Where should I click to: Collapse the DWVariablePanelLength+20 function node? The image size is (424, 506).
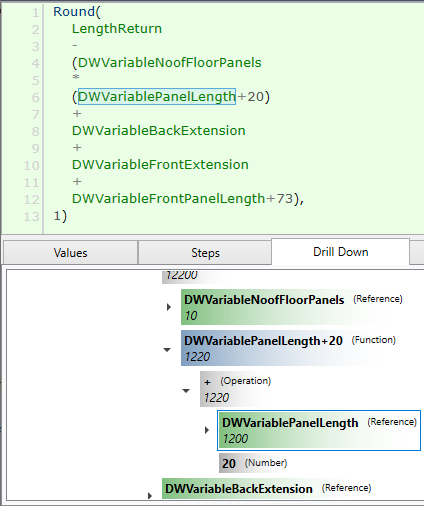[x=167, y=350]
